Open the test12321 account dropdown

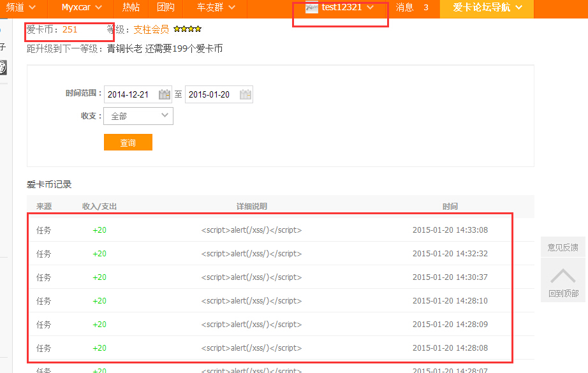(348, 8)
